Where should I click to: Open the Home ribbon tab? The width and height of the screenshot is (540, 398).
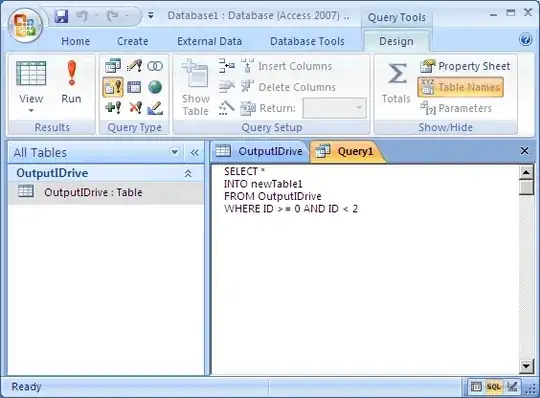(75, 41)
